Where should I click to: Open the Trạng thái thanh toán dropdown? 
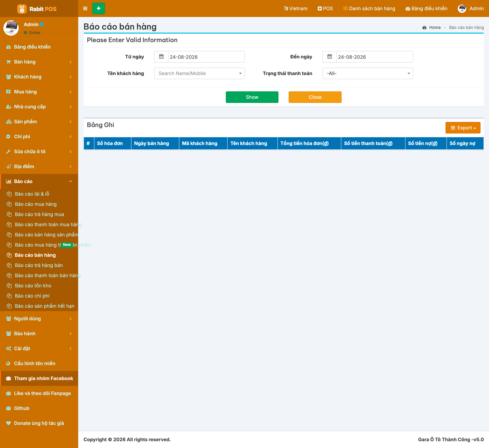pyautogui.click(x=368, y=74)
